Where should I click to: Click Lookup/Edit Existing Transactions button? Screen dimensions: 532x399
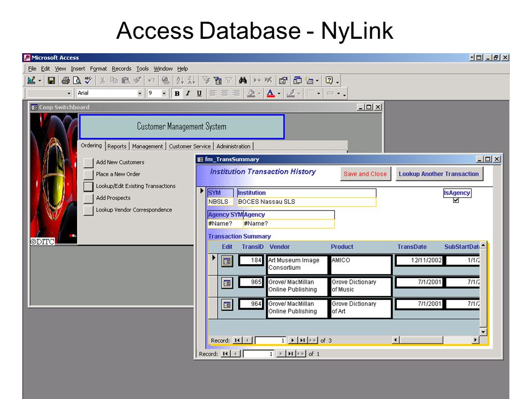[x=89, y=186]
